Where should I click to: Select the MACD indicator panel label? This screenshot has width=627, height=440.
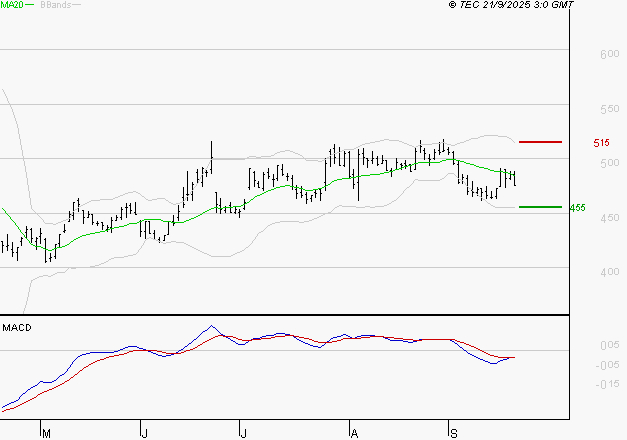coord(17,328)
